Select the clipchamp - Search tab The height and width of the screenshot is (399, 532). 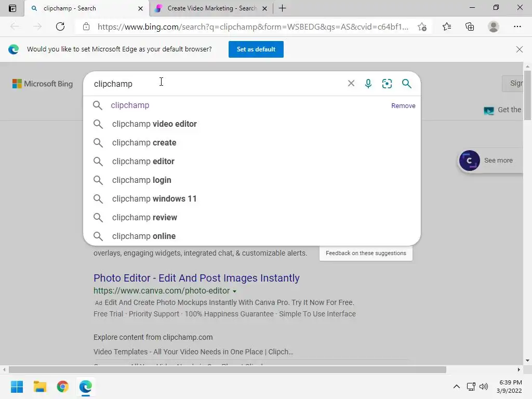[x=87, y=8]
